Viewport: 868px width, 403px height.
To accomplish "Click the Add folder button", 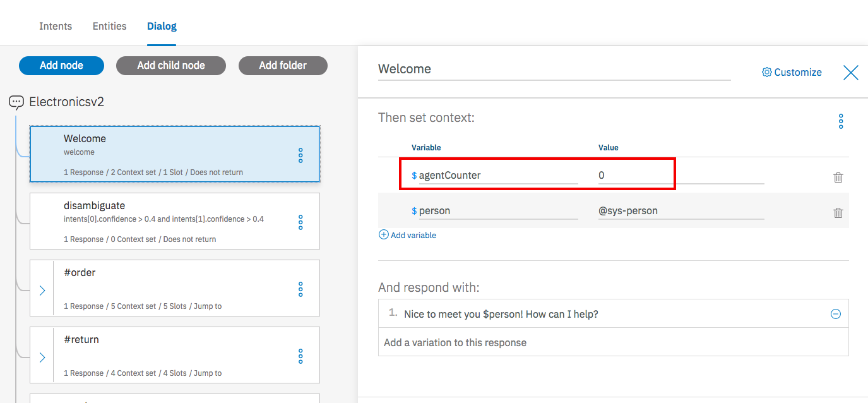I will point(283,65).
